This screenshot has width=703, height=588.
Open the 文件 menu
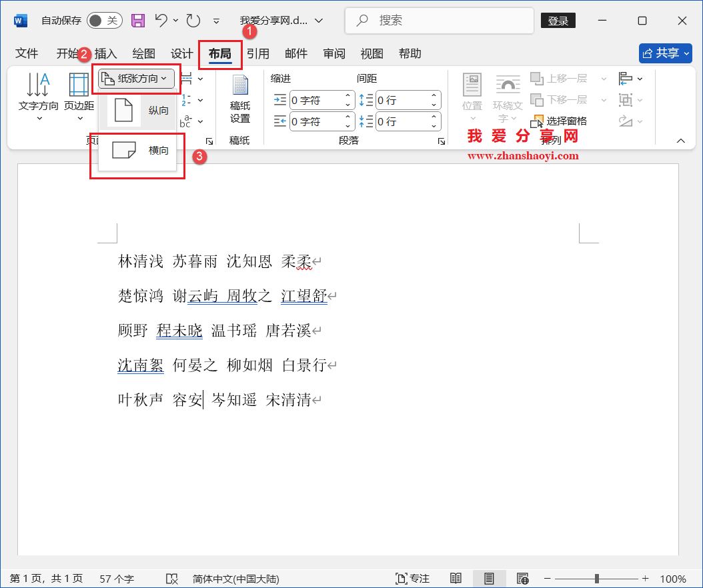pos(27,53)
